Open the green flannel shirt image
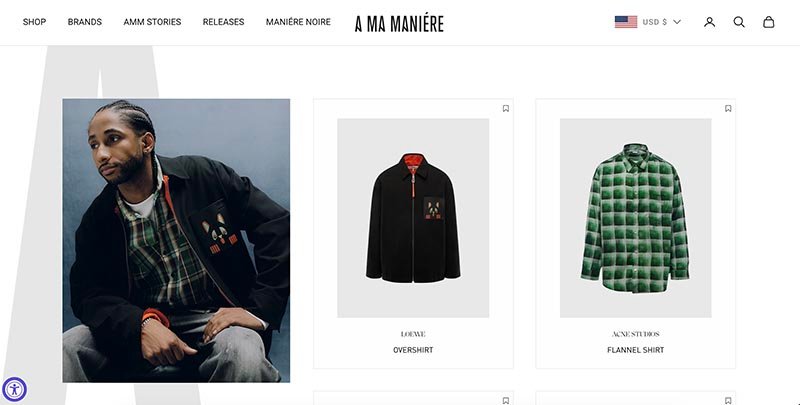Screen dimensions: 800x405 point(635,218)
